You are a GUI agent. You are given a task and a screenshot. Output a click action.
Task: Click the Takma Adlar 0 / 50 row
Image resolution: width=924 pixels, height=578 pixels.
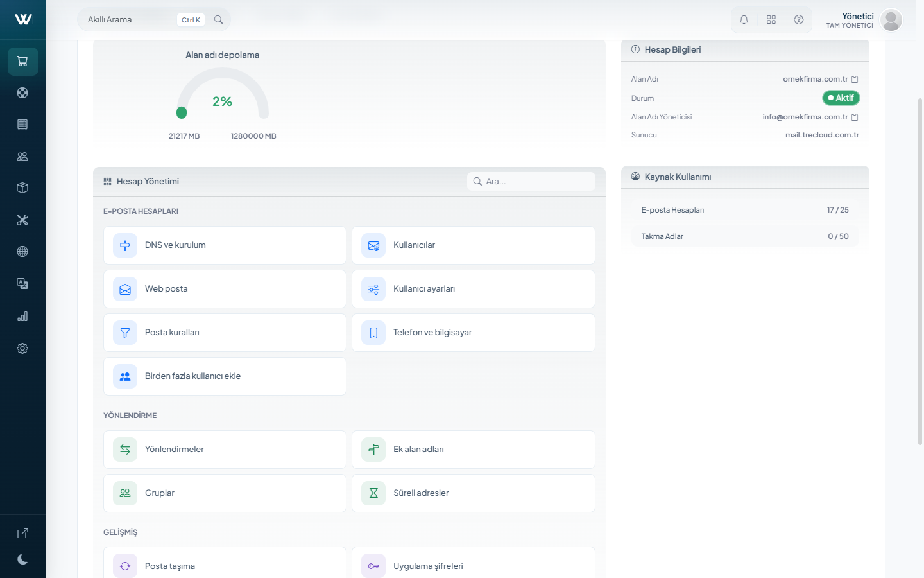(x=745, y=236)
